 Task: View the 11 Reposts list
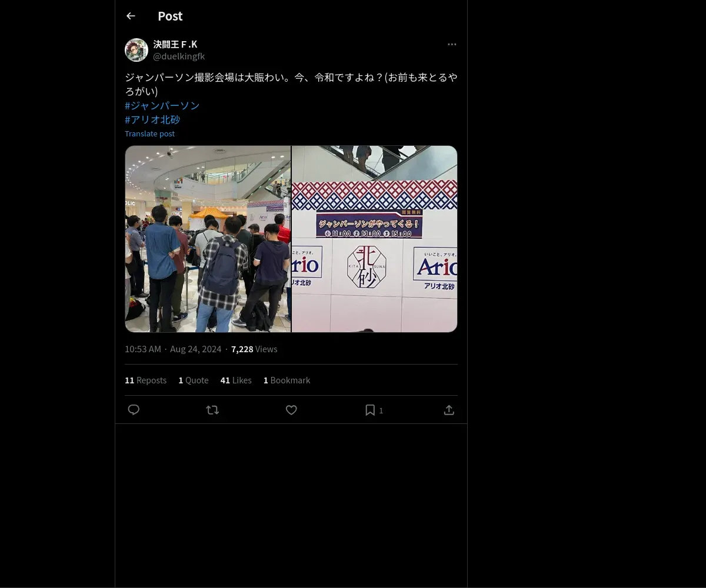pyautogui.click(x=145, y=380)
